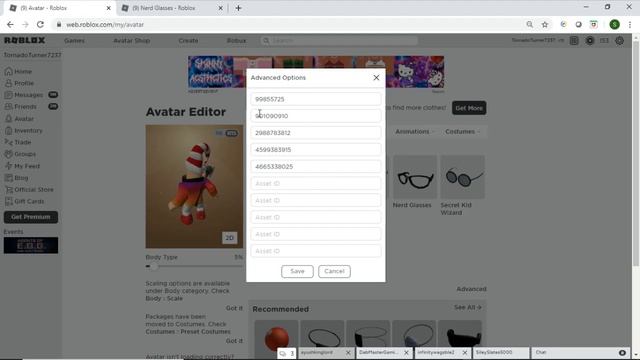Open the settings gear icon in Roblox header
This screenshot has width=640, height=360.
[620, 40]
